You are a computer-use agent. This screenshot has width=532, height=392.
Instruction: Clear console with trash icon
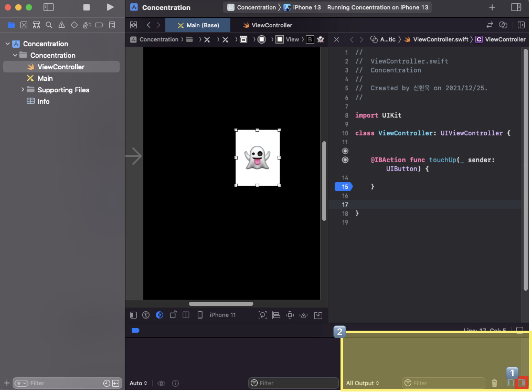[494, 383]
